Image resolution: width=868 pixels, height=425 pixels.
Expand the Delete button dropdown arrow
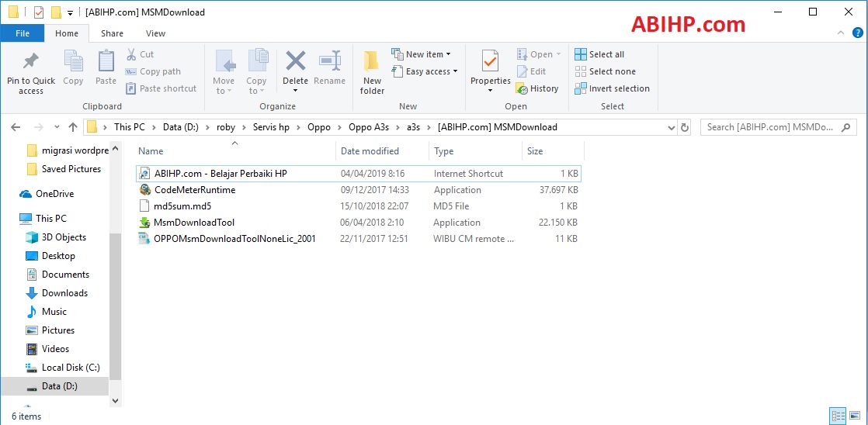coord(295,91)
